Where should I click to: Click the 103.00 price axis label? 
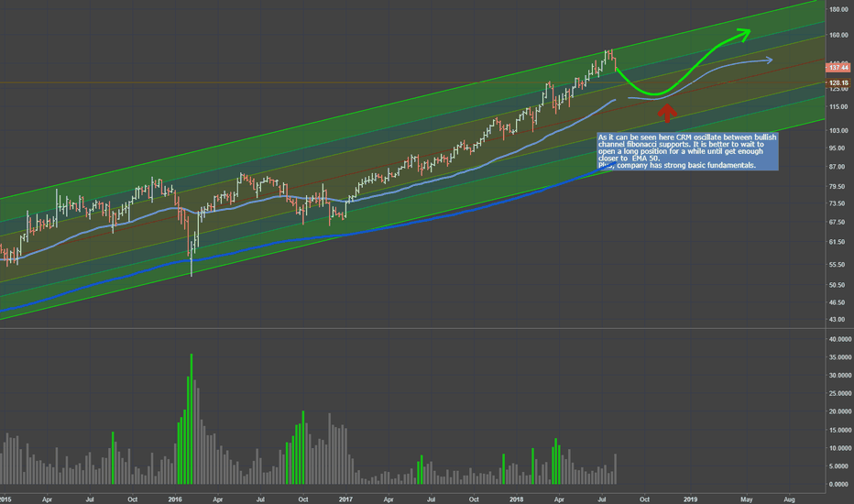click(838, 131)
